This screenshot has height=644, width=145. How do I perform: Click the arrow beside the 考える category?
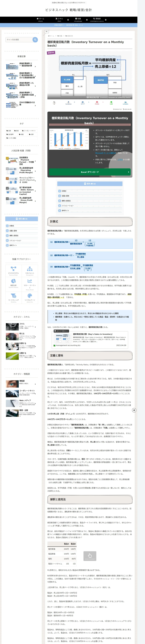point(35,336)
